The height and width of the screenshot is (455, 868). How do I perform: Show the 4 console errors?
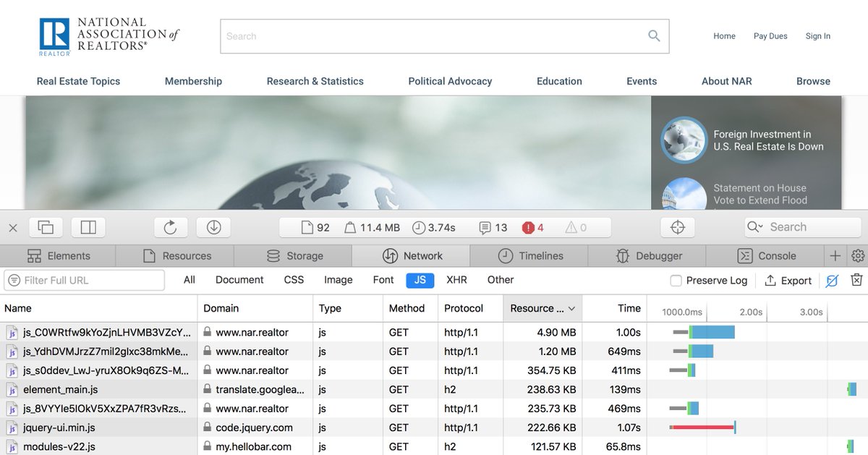(x=533, y=228)
